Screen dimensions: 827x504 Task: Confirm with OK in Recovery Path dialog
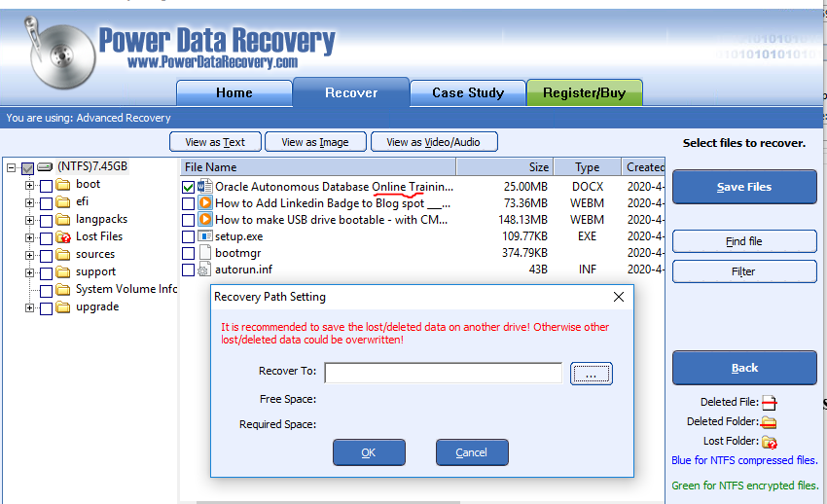coord(369,452)
